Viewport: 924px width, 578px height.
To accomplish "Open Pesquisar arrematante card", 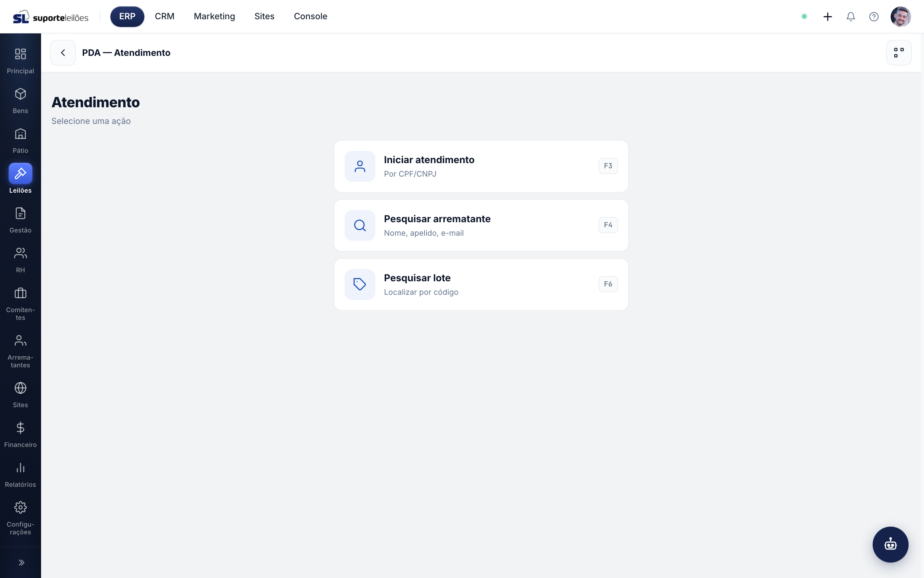I will click(x=481, y=225).
